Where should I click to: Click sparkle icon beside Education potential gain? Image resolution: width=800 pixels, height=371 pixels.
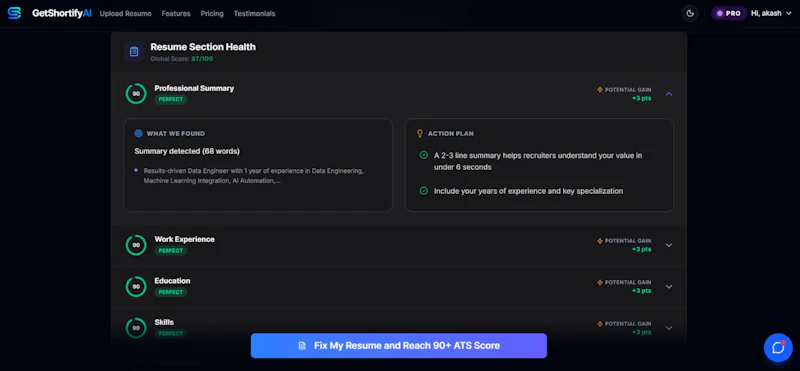[x=600, y=282]
